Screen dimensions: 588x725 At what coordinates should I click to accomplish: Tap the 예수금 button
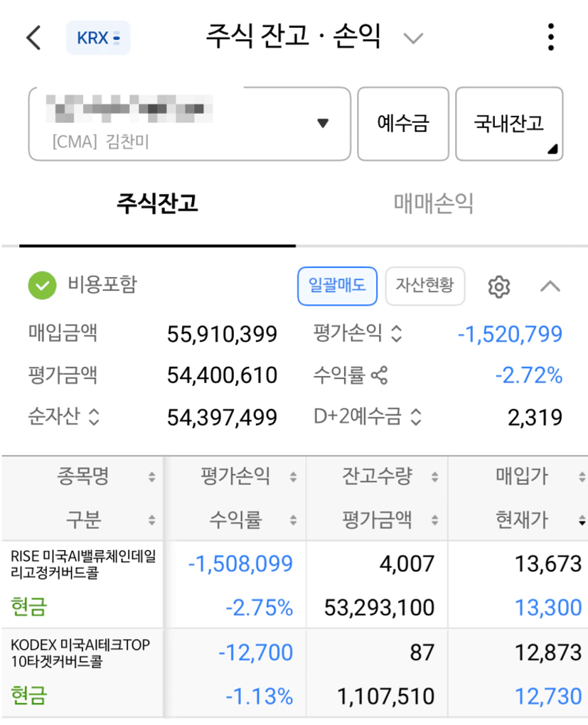click(x=402, y=124)
